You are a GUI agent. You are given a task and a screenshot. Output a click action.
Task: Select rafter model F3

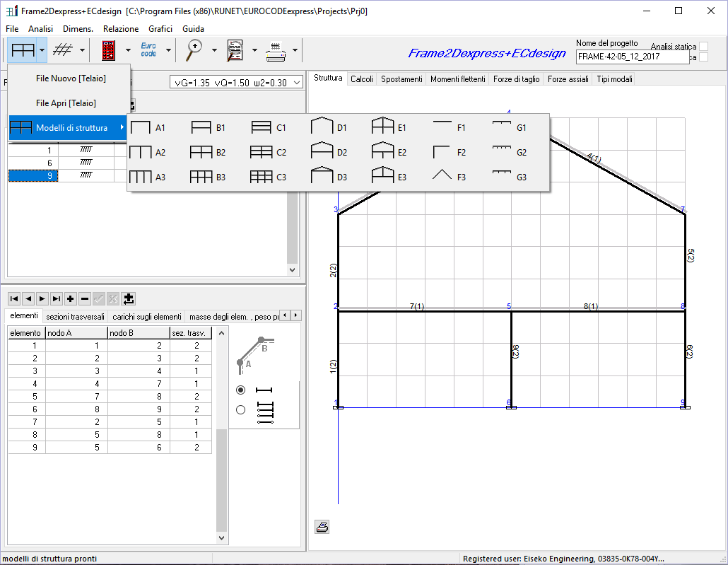click(x=449, y=177)
